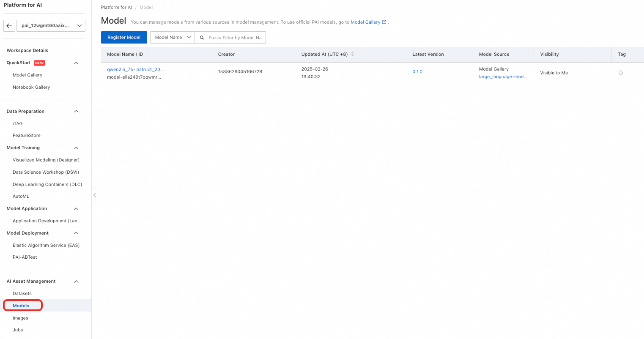Open Datasets under AI Asset Management
The height and width of the screenshot is (339, 644).
22,293
